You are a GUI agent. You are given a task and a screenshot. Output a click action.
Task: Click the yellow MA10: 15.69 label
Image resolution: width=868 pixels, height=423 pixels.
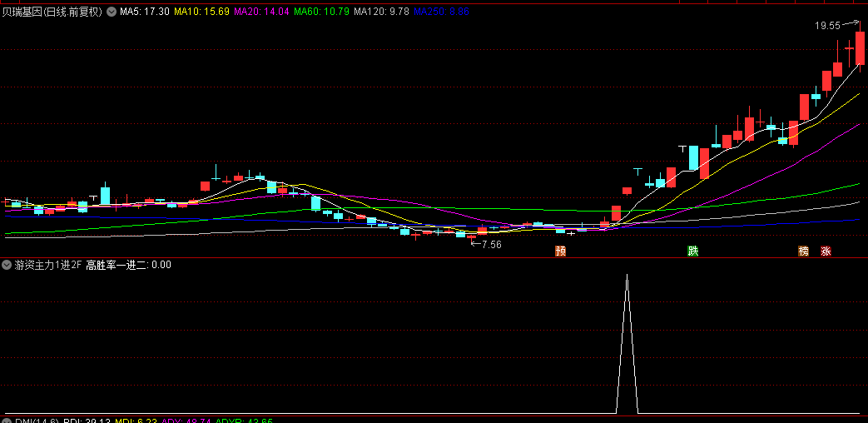click(201, 12)
